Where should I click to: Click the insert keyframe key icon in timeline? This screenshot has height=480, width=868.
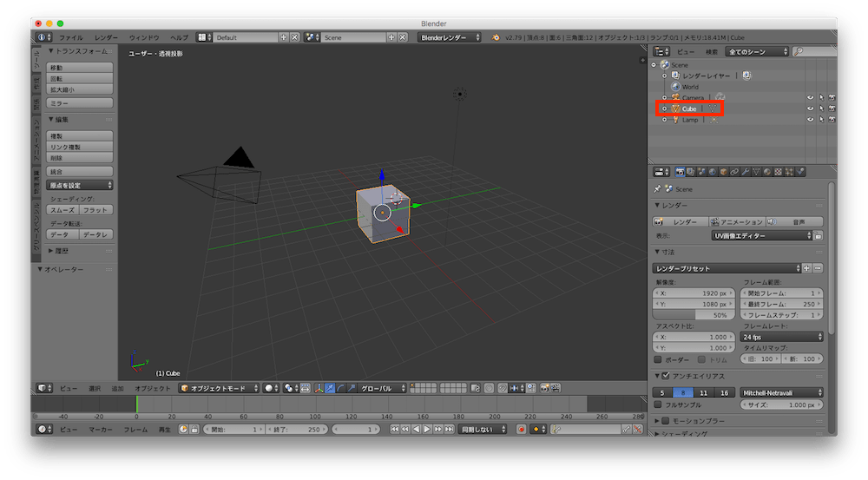(626, 429)
